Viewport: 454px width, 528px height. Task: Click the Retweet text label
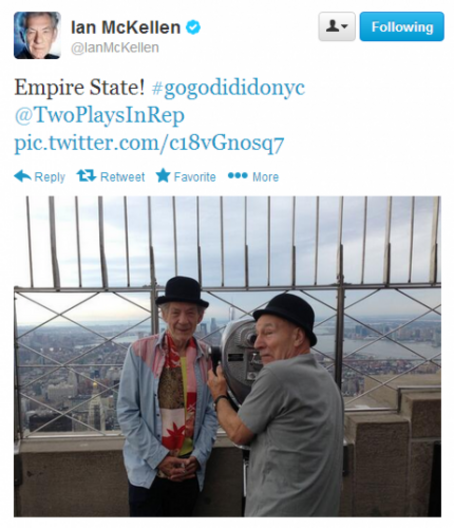click(123, 177)
